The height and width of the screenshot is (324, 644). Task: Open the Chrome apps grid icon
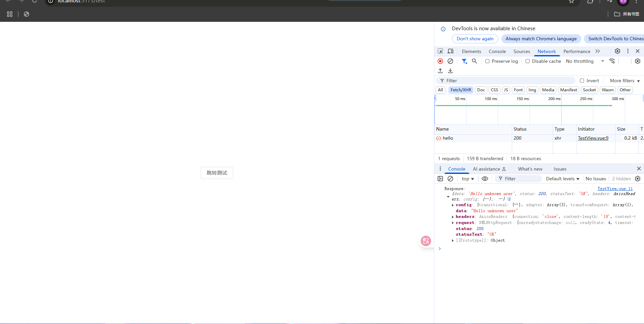tap(10, 14)
